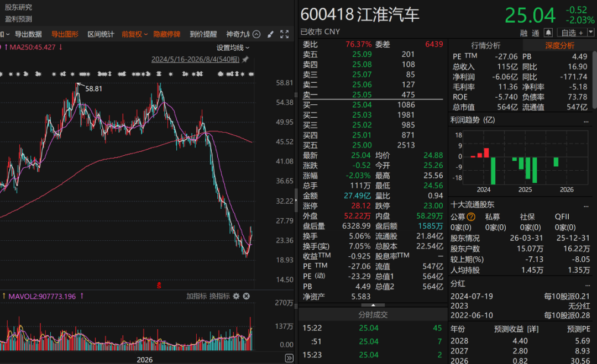Open the 分时成交 tick trades tab
597x364 pixels.
373,314
